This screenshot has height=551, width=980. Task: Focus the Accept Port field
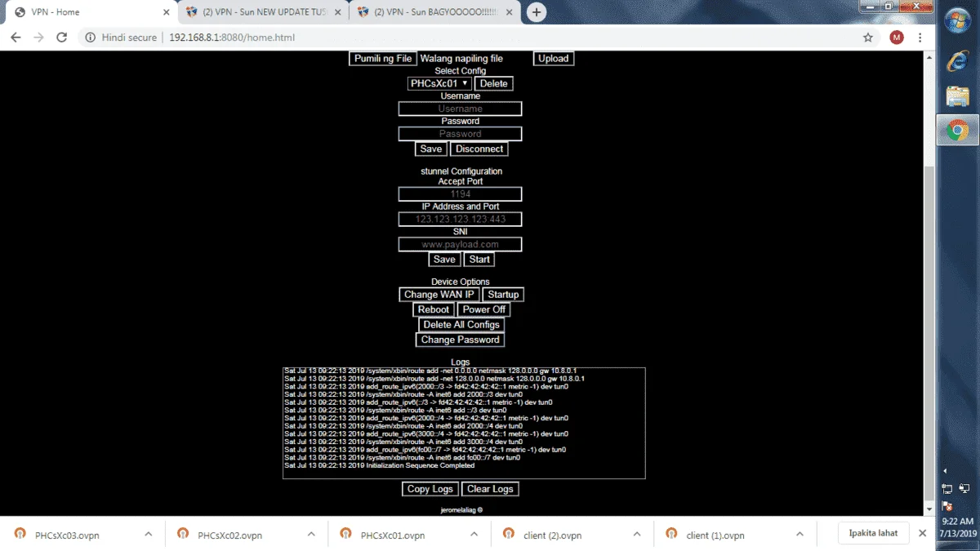coord(460,194)
